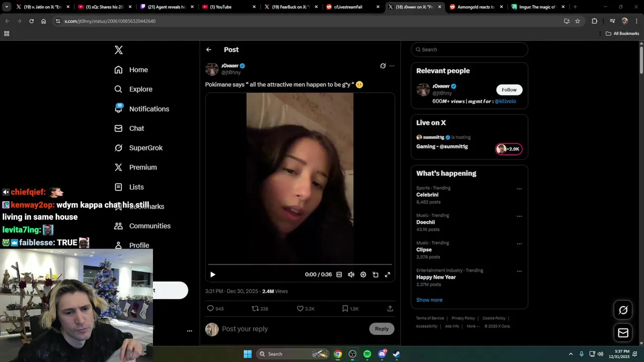Click the video progress bar
Image resolution: width=644 pixels, height=362 pixels.
tap(300, 264)
